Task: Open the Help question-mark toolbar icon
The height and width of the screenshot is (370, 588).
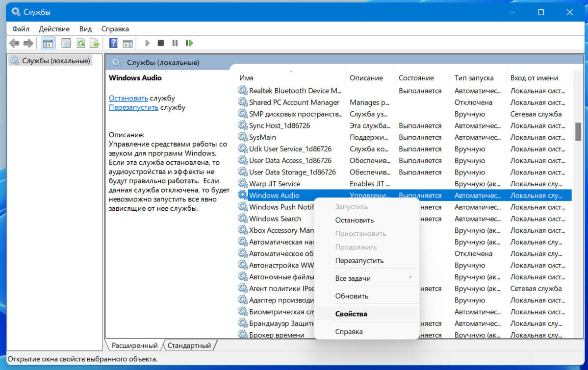Action: tap(113, 43)
